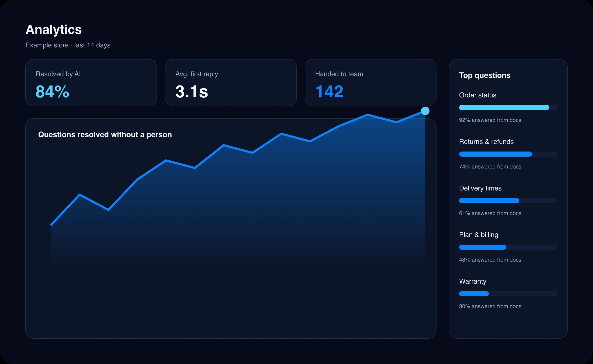
Task: Click the Order status label
Action: tap(478, 95)
